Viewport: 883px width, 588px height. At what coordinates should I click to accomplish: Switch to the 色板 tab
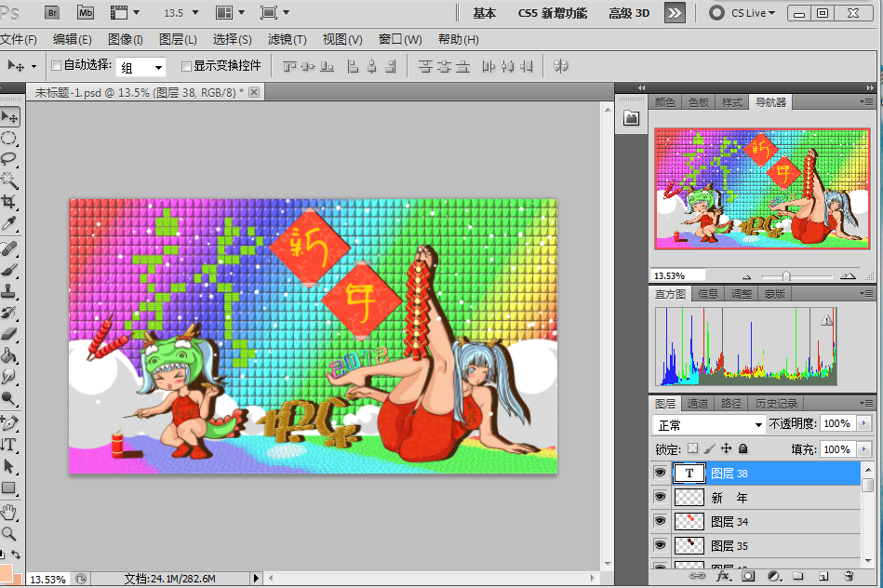[698, 102]
